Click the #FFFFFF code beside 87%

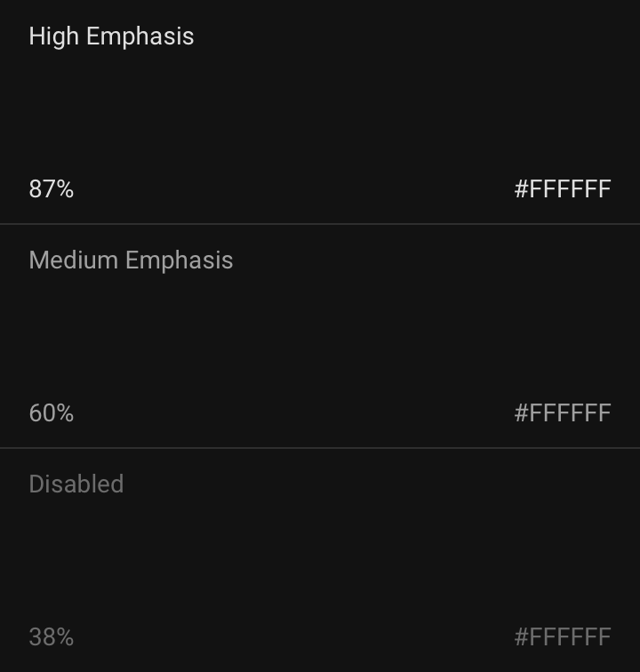tap(563, 189)
